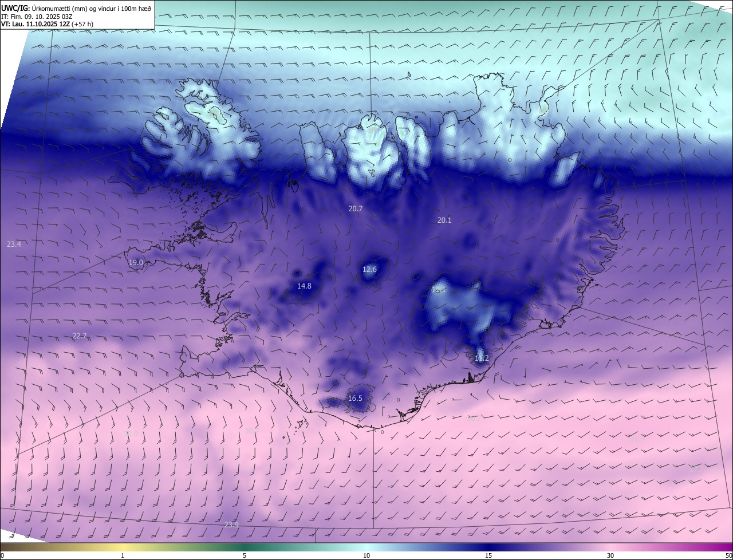Click the faint 30.0 value label
The image size is (733, 560).
coord(131,434)
